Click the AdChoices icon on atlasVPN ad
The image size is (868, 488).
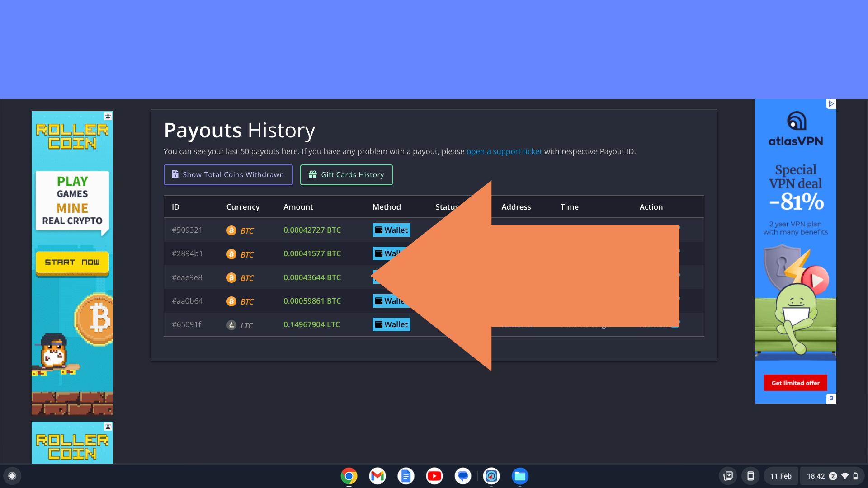pos(831,104)
